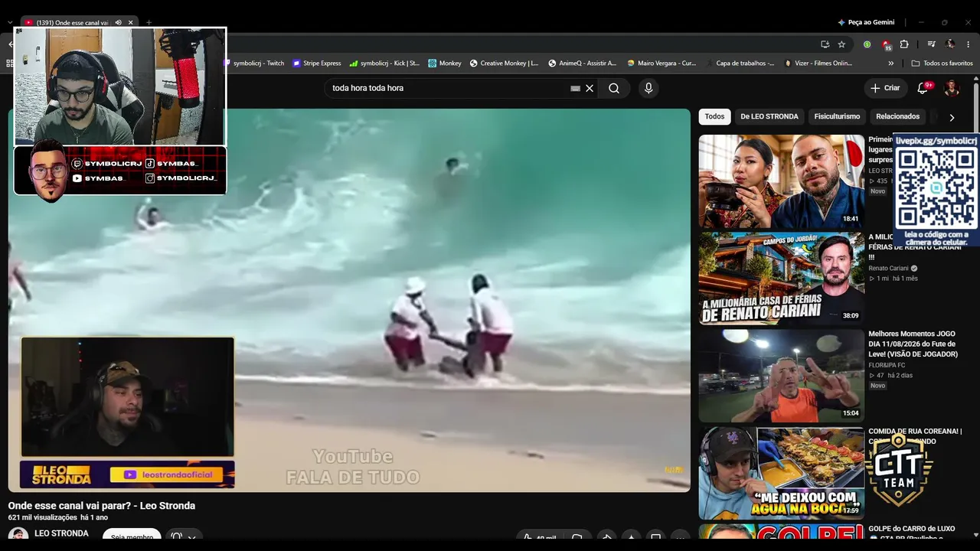Image resolution: width=980 pixels, height=551 pixels.
Task: Start voice search with the microphone
Action: tap(648, 88)
